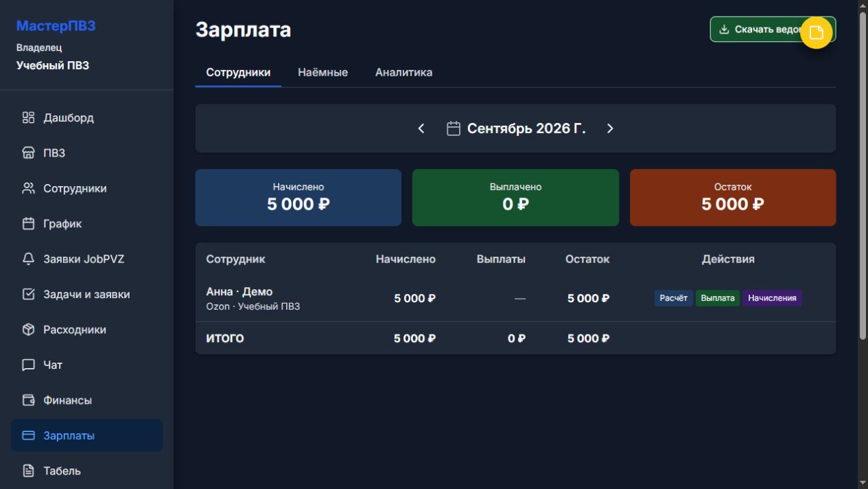868x489 pixels.
Task: Open Расходники in the sidebar
Action: [86, 330]
